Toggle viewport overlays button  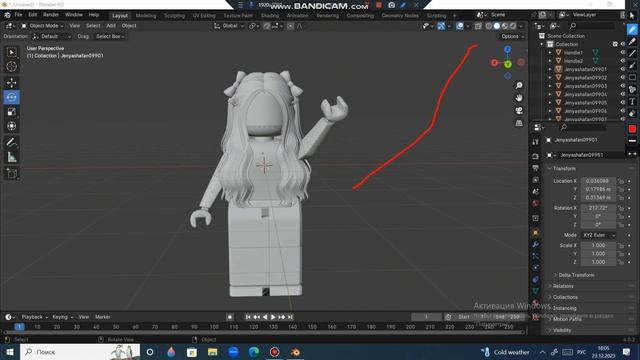click(x=460, y=26)
